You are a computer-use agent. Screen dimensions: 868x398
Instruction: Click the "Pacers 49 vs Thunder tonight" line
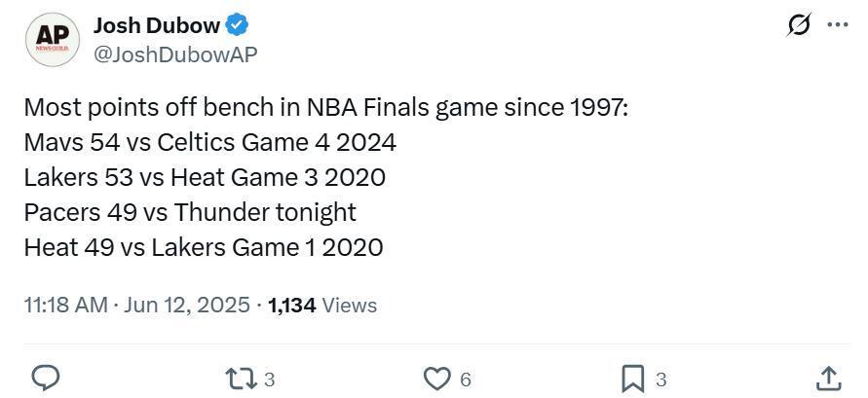click(190, 212)
